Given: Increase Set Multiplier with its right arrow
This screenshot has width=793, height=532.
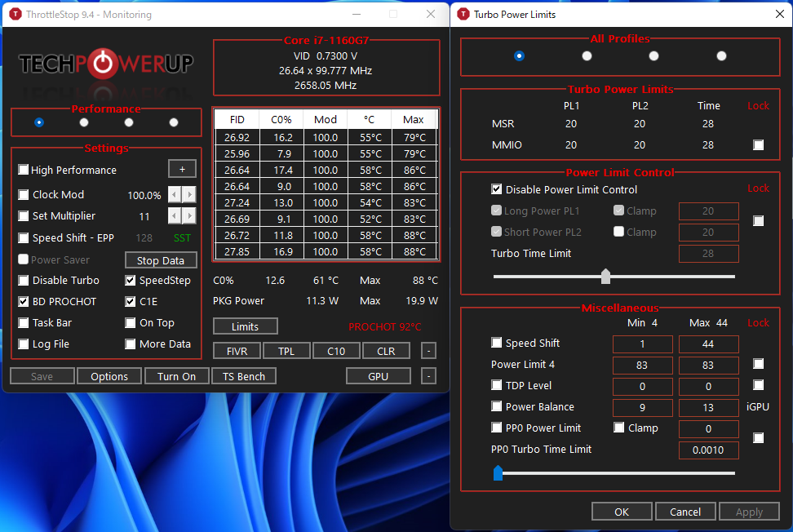Looking at the screenshot, I should point(189,216).
